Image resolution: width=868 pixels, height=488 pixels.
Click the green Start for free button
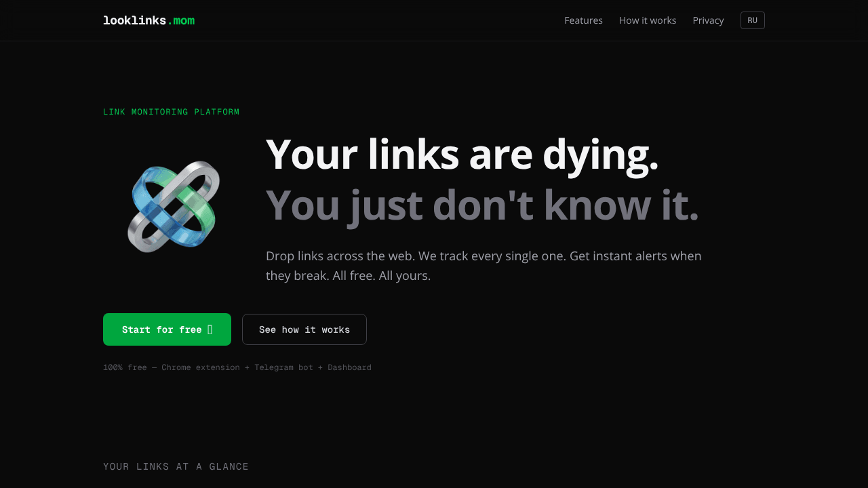[167, 329]
